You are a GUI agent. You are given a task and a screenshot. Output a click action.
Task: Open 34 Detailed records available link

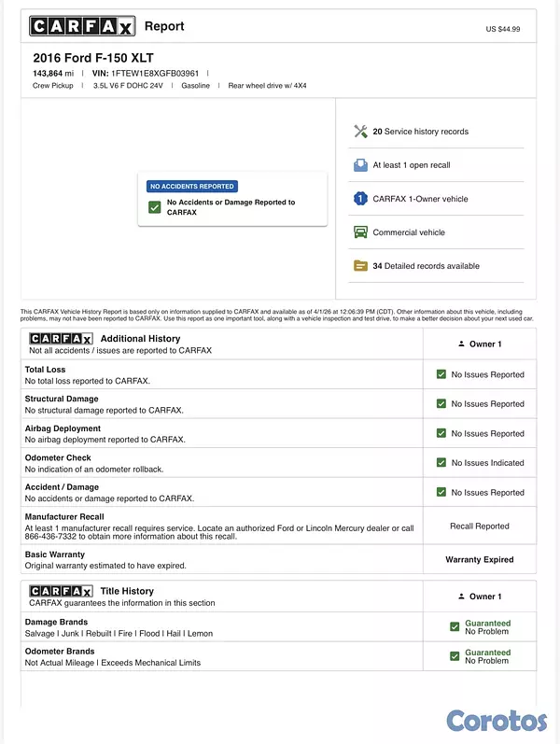[427, 266]
